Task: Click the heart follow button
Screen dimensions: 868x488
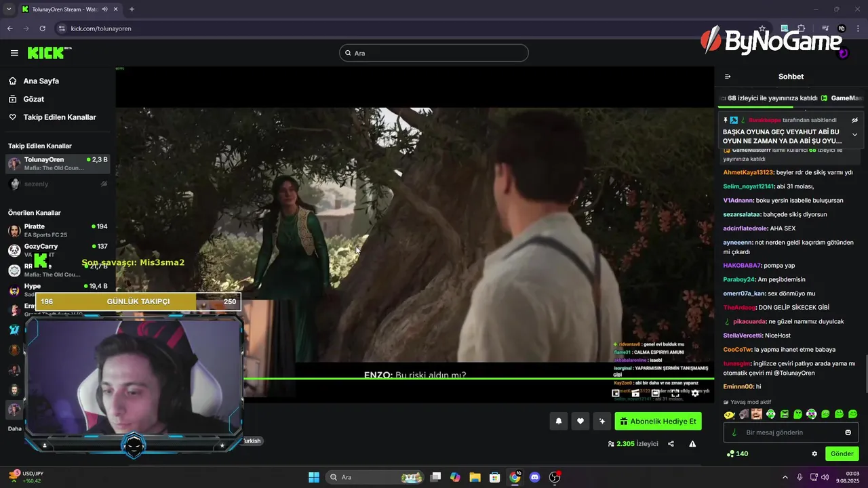Action: (580, 422)
